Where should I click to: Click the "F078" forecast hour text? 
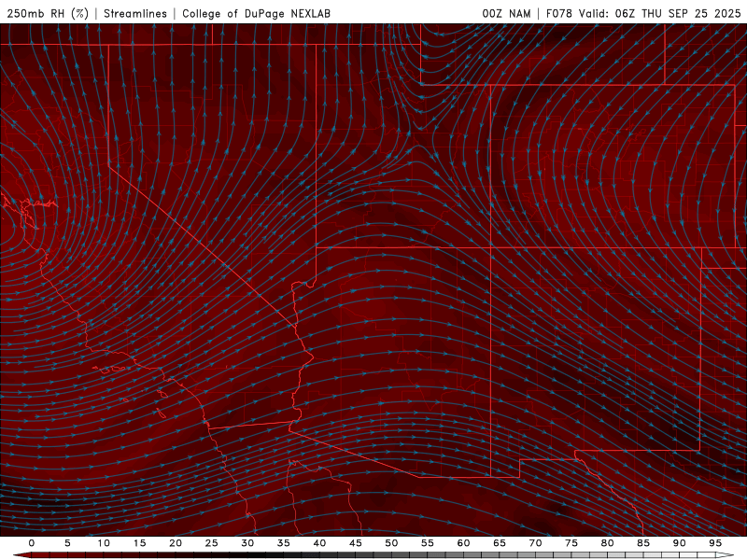coord(558,13)
